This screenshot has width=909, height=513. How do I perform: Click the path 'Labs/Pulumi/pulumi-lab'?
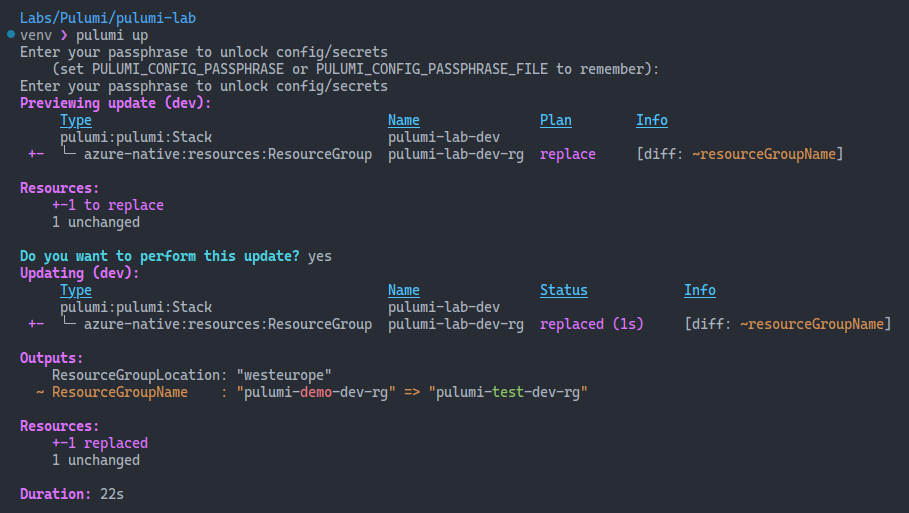pos(108,19)
